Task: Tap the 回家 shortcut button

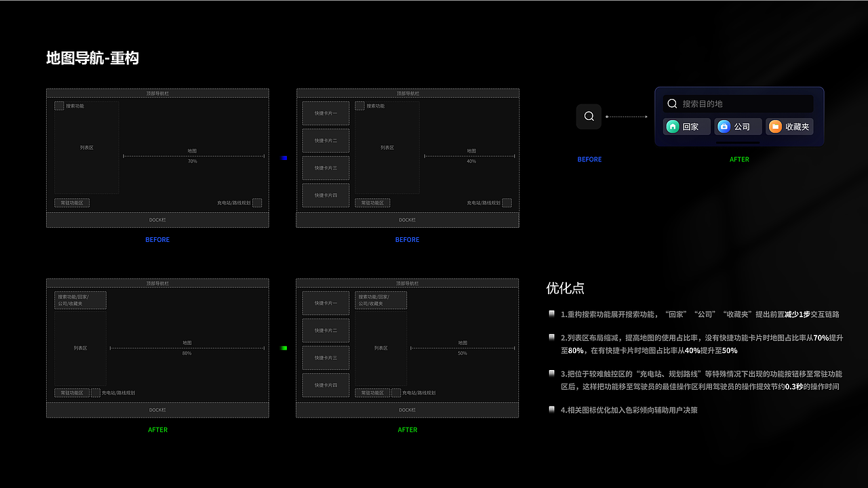Action: pyautogui.click(x=686, y=126)
